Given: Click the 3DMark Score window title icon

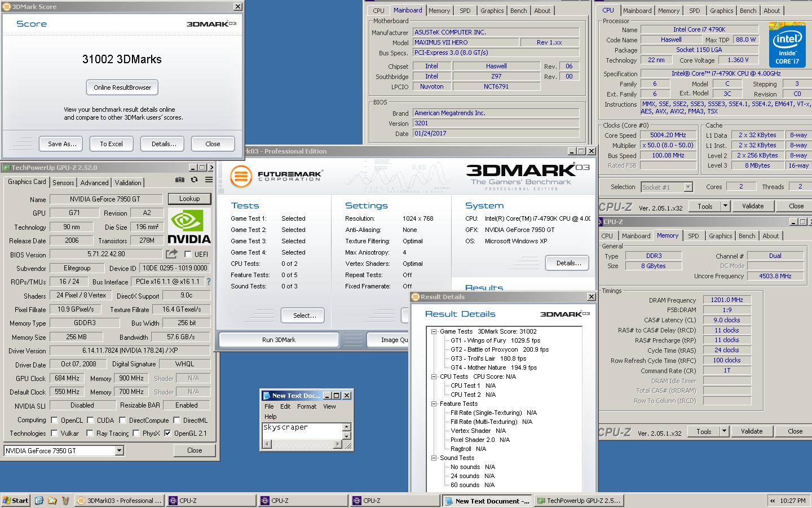Looking at the screenshot, I should [x=7, y=7].
